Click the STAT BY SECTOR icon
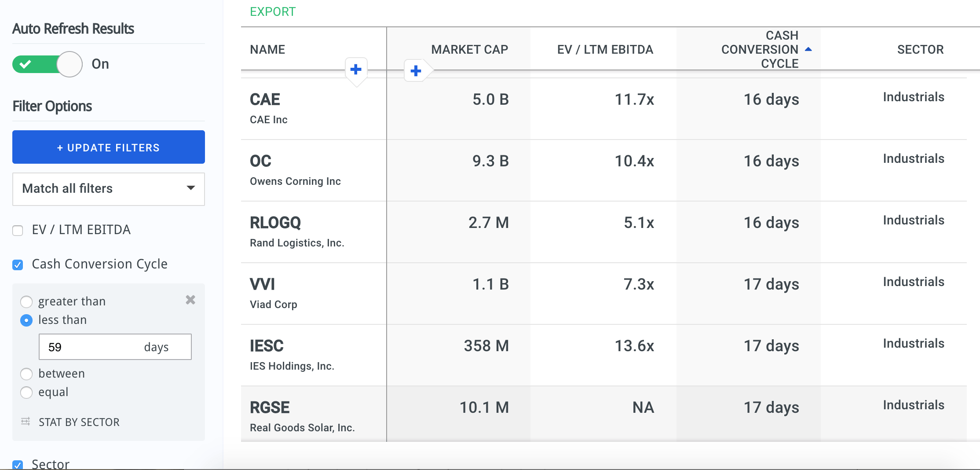Screen dimensions: 980x470 pyautogui.click(x=26, y=422)
